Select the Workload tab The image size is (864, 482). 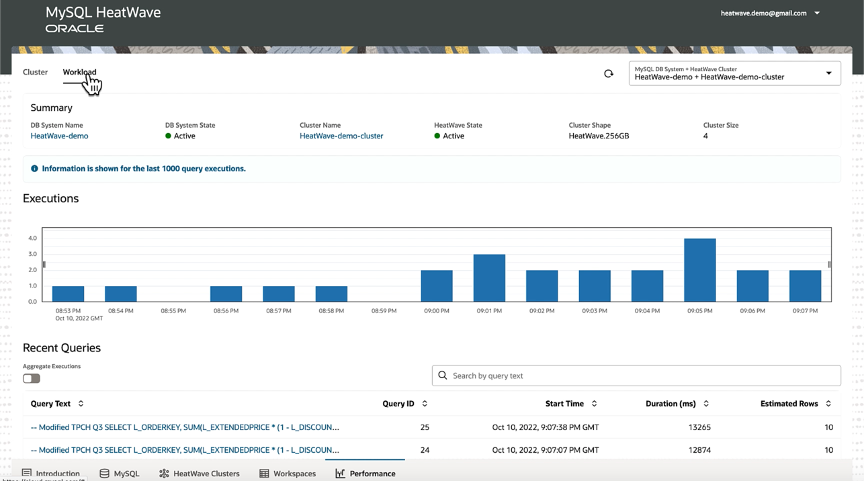pos(79,72)
